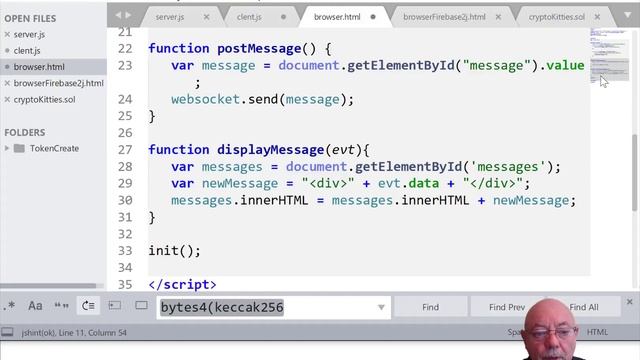Click the find input field
Image resolution: width=640 pixels, height=360 pixels.
pyautogui.click(x=273, y=307)
